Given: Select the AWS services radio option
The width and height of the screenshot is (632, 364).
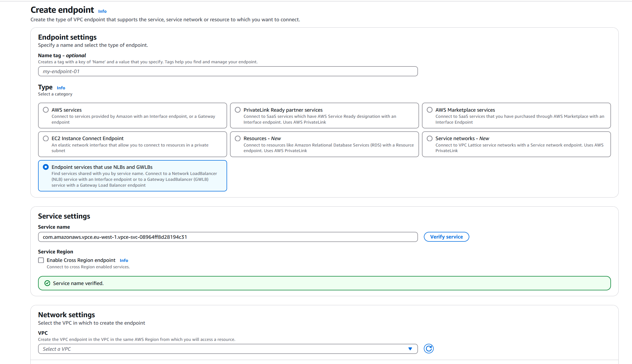Looking at the screenshot, I should pos(46,110).
